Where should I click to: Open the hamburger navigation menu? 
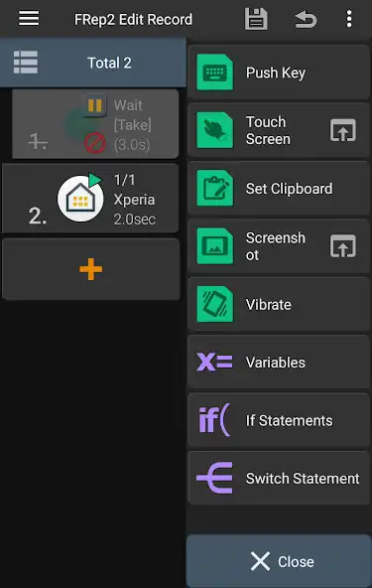29,18
